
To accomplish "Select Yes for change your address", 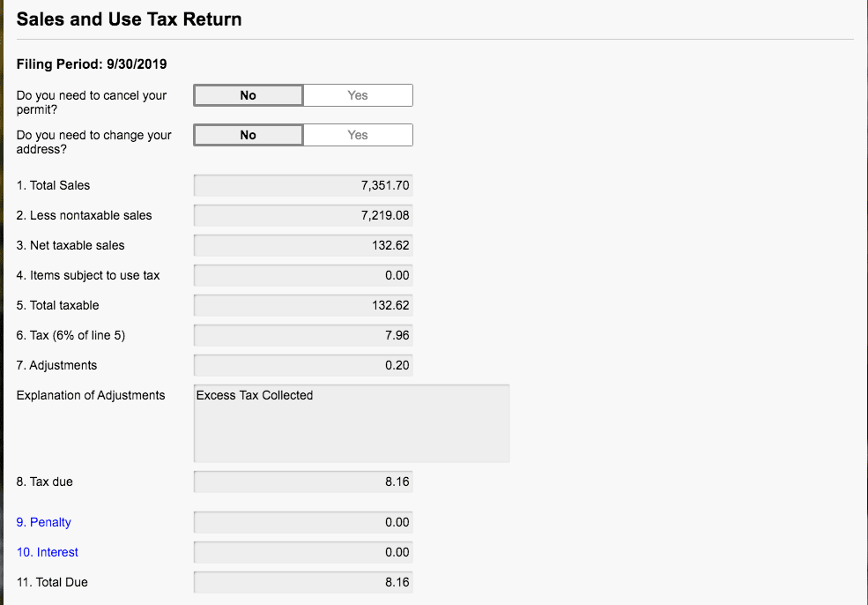I will 358,135.
